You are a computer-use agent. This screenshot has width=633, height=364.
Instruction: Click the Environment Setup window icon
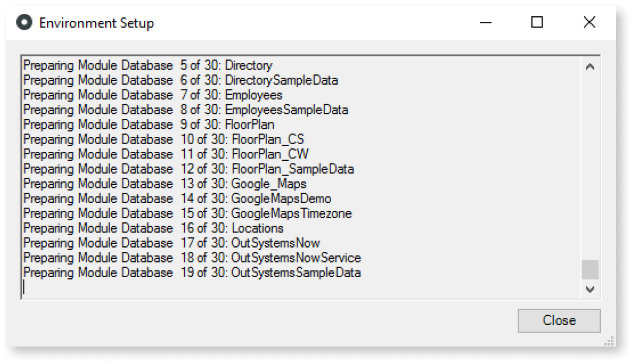coord(23,23)
